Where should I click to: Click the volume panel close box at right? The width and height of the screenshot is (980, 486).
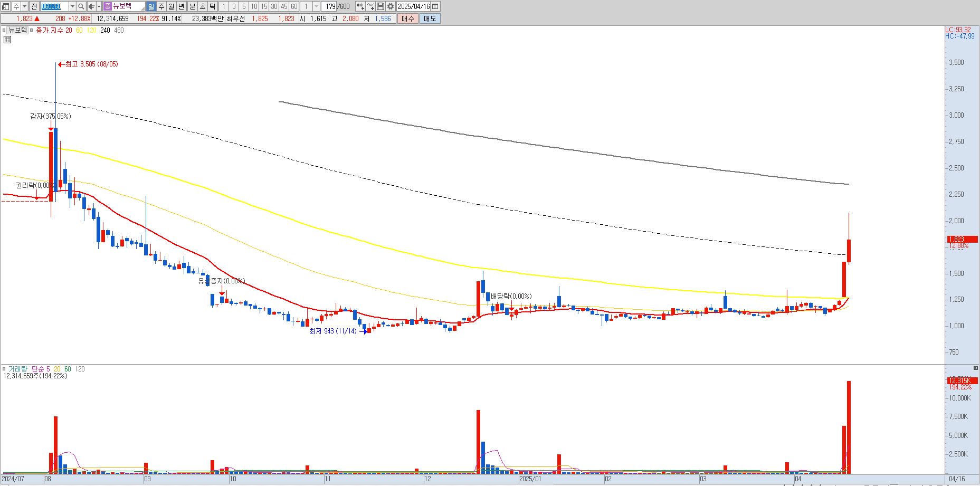(976, 368)
